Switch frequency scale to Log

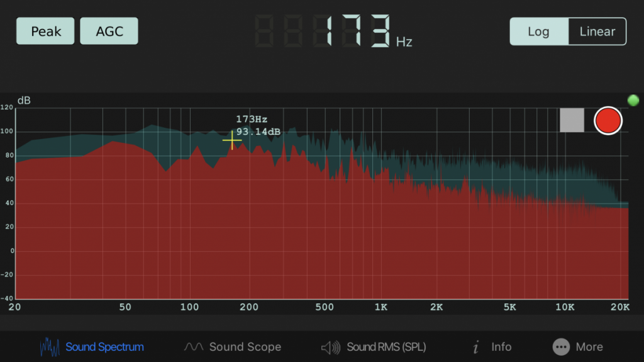[x=538, y=31]
